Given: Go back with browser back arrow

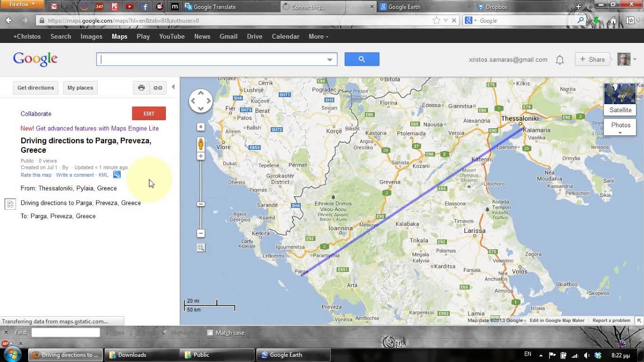Looking at the screenshot, I should click(x=9, y=21).
